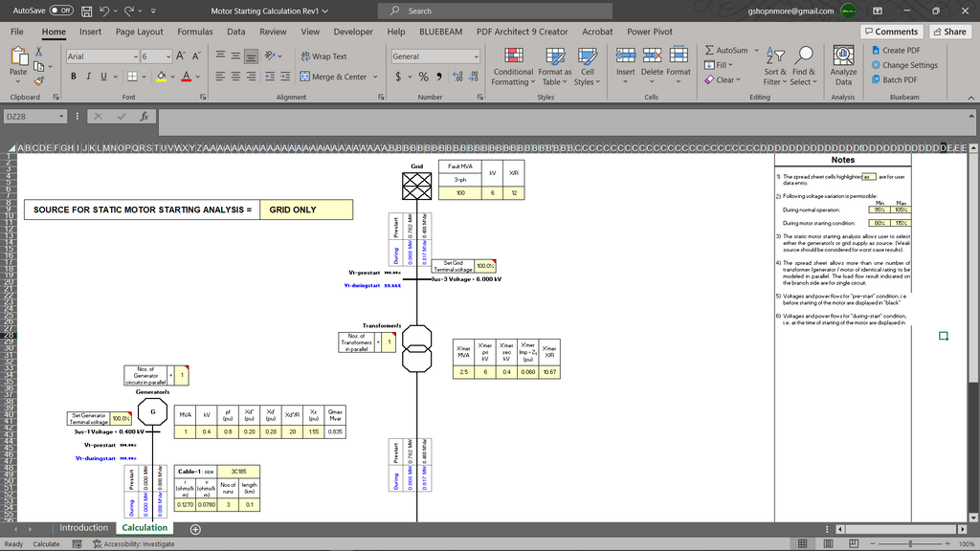Open the Data ribbon tab
980x551 pixels.
235,32
